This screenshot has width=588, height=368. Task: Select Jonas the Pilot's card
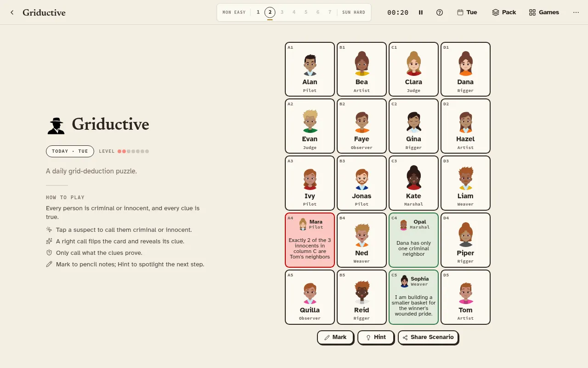pos(362,183)
